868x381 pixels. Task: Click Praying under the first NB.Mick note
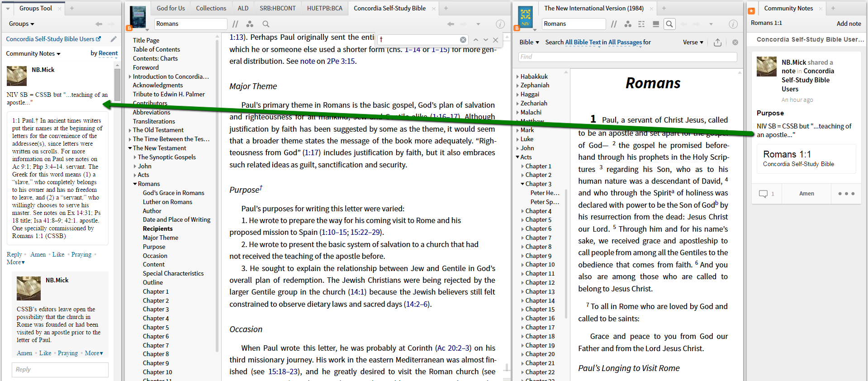point(81,255)
